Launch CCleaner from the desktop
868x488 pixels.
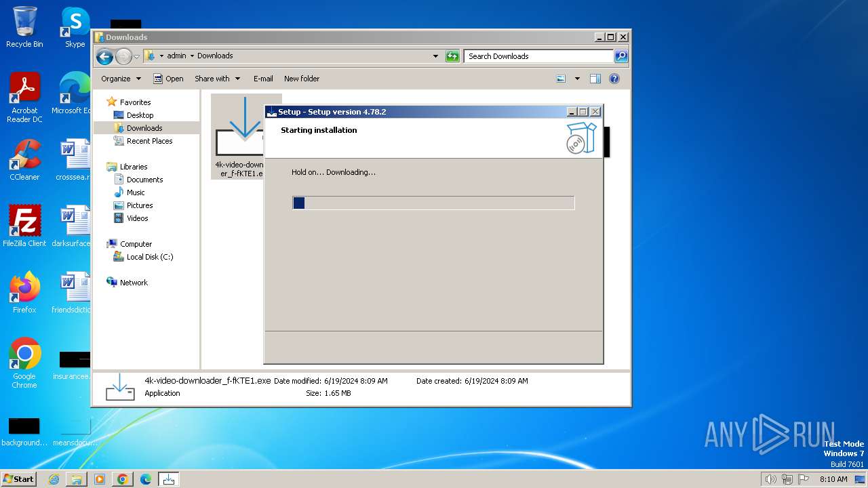pos(24,160)
